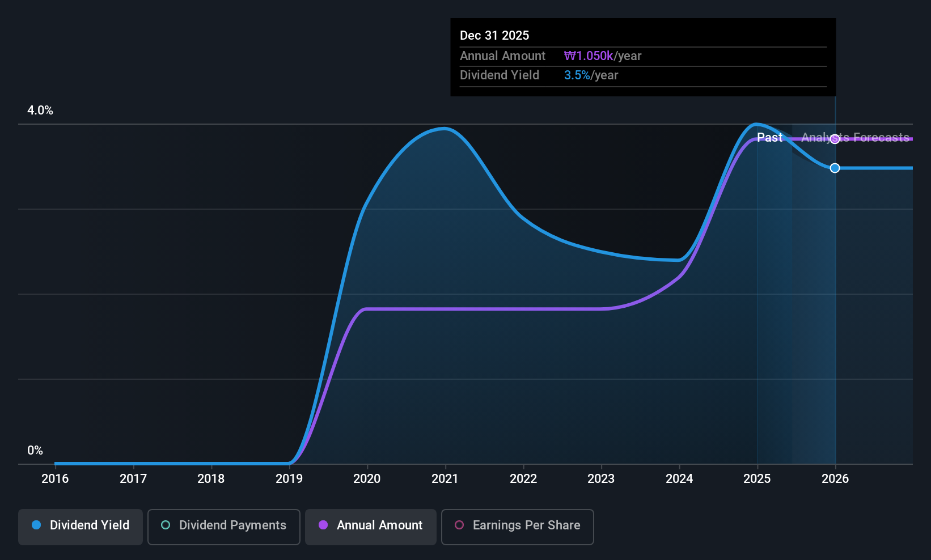
Task: Click the 2025 x-axis label
Action: 757,479
